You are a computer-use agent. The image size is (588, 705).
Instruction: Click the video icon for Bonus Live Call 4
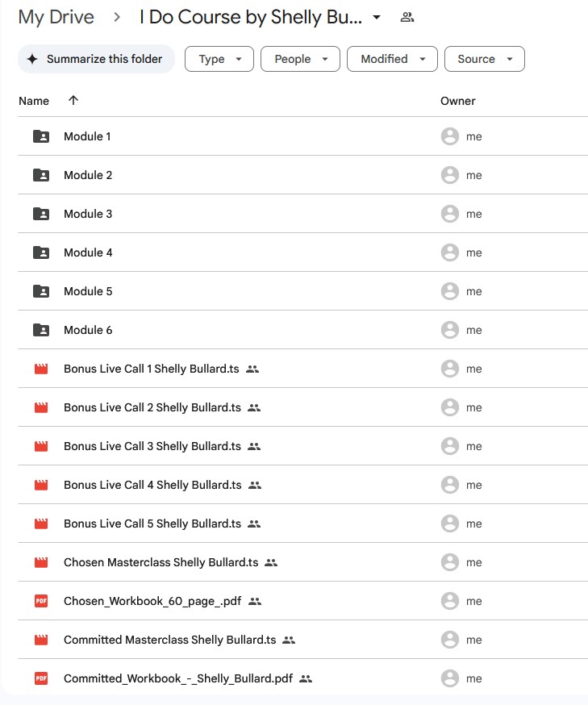tap(41, 485)
